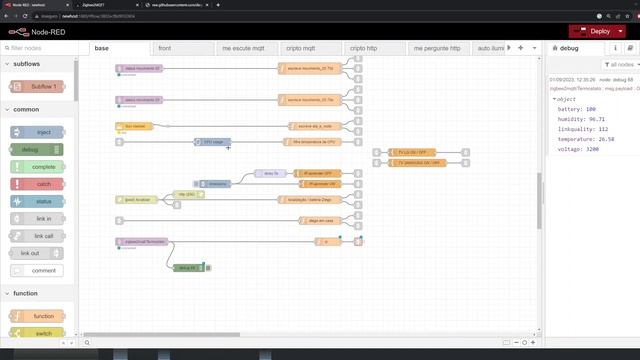Select the complete palette node
Image resolution: width=640 pixels, height=360 pixels.
[37, 167]
